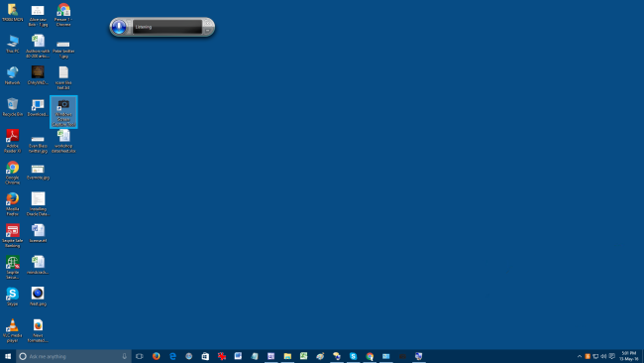
Task: Select the mindcrack spreadsheet file
Action: point(39,265)
